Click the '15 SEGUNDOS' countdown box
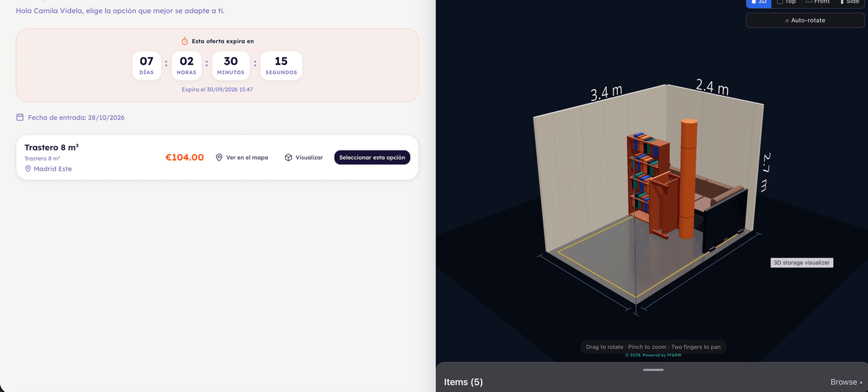Viewport: 868px width, 392px height. 281,66
